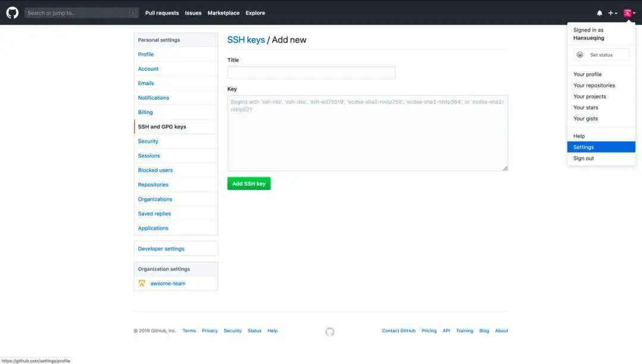Open About footer link
The height and width of the screenshot is (364, 642).
502,331
